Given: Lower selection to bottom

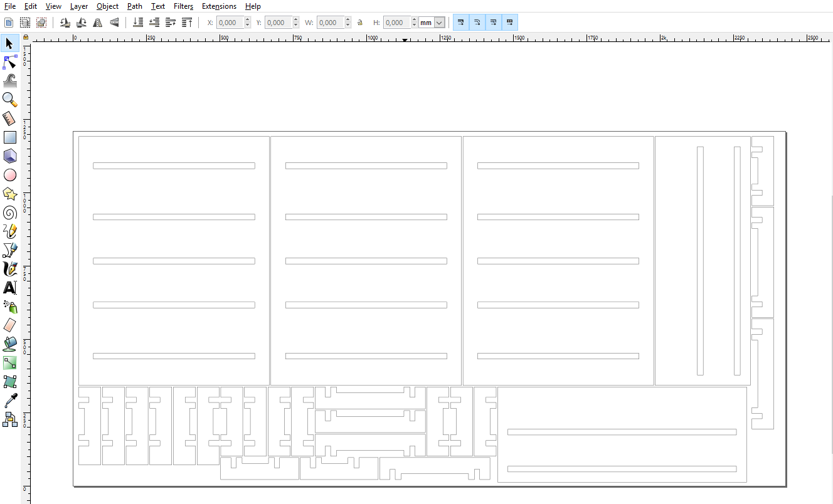Looking at the screenshot, I should tap(138, 23).
